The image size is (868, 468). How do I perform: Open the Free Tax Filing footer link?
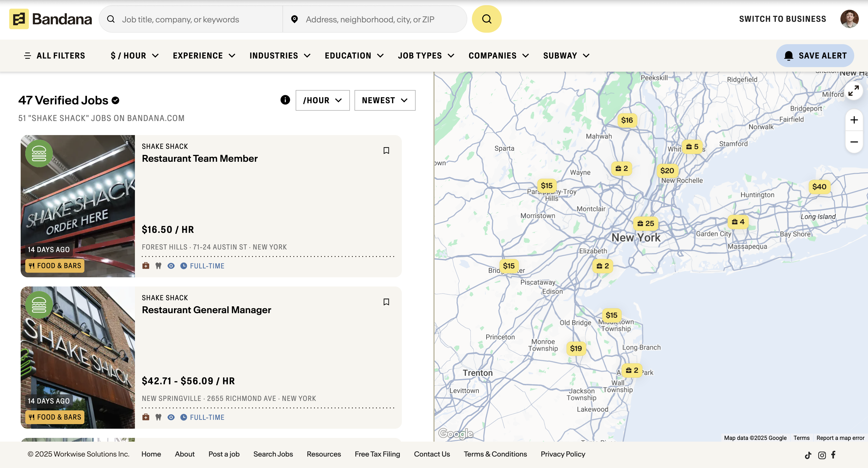pos(377,454)
